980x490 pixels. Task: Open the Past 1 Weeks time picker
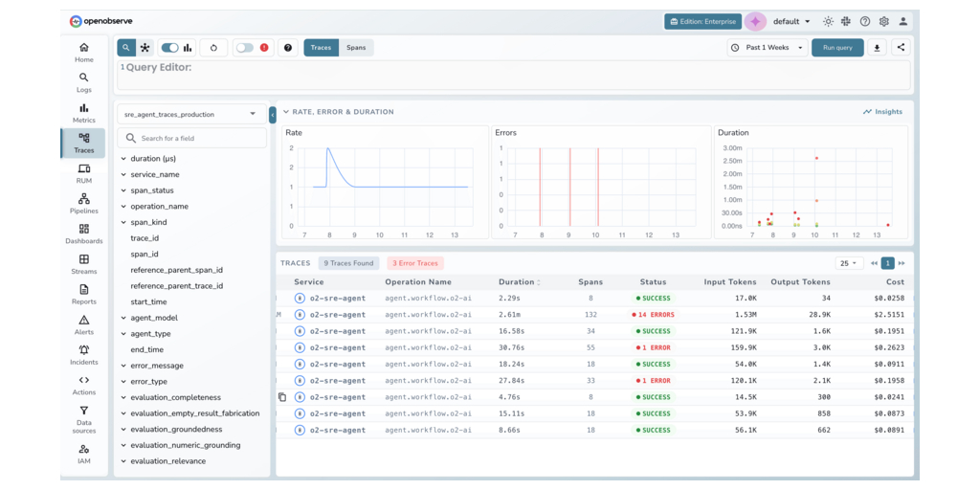[767, 48]
